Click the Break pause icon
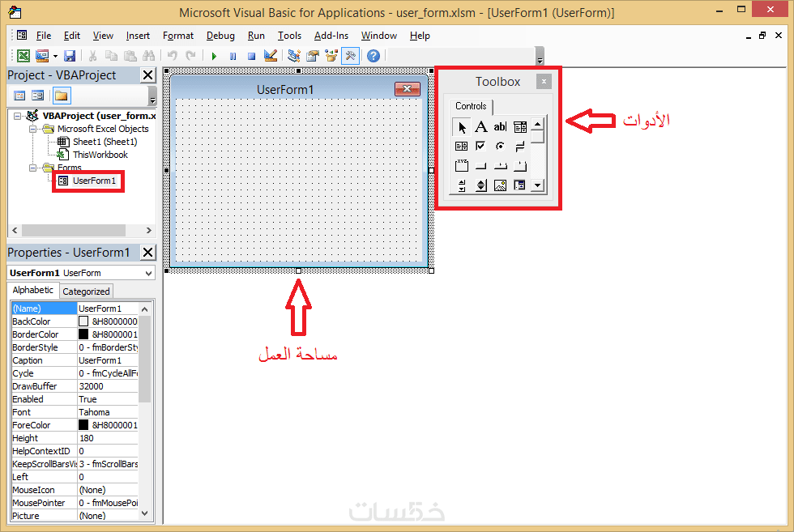 pos(233,56)
